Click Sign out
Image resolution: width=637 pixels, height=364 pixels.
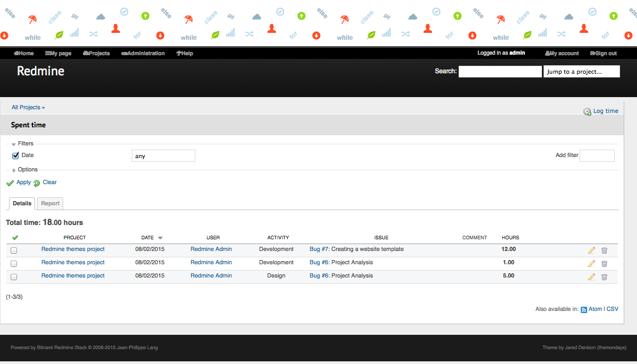(604, 54)
